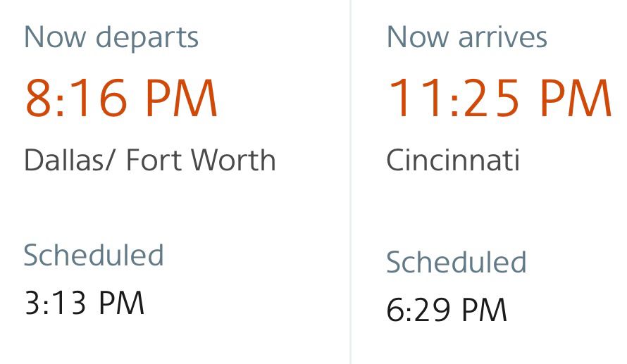
Task: Click 'Scheduled' label above 3:13 PM
Action: pos(94,255)
